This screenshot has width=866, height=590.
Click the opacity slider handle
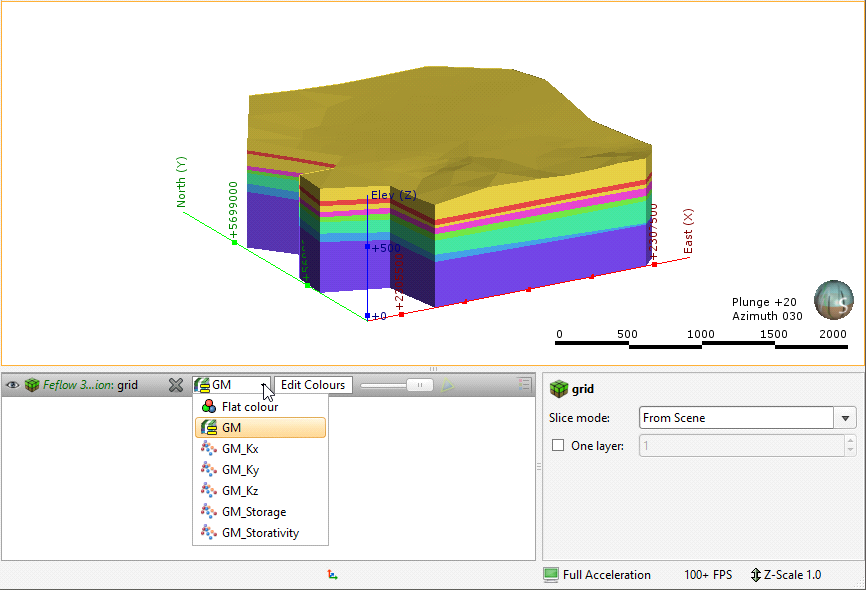click(x=421, y=385)
